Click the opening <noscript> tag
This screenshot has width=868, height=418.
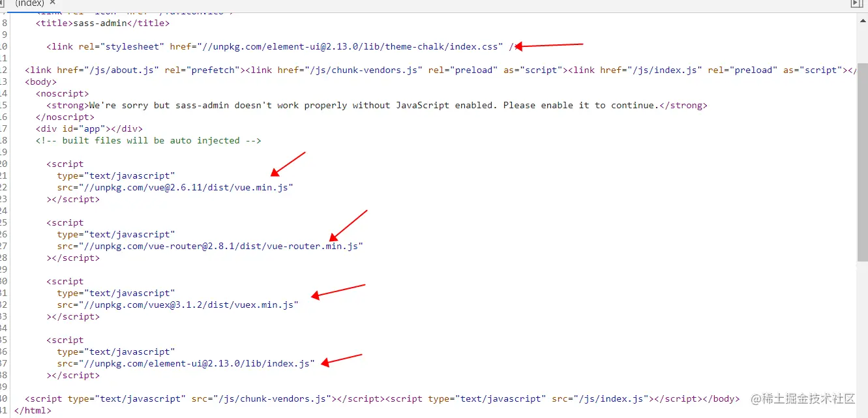(x=63, y=93)
